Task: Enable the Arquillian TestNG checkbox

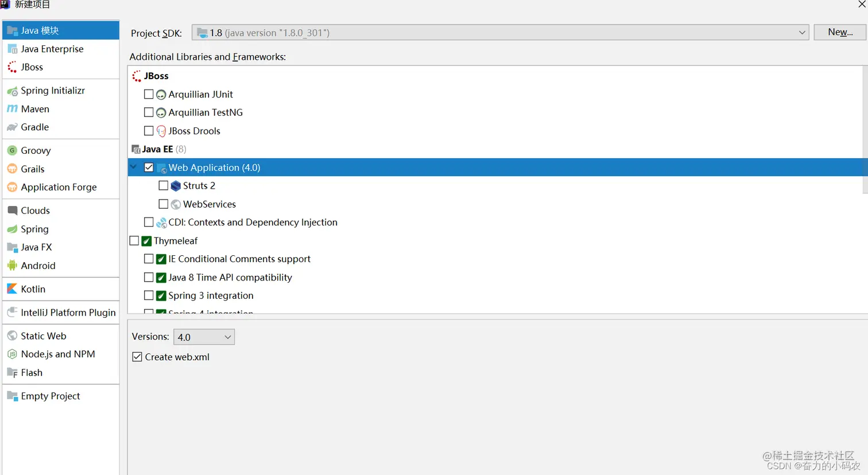Action: pos(149,112)
